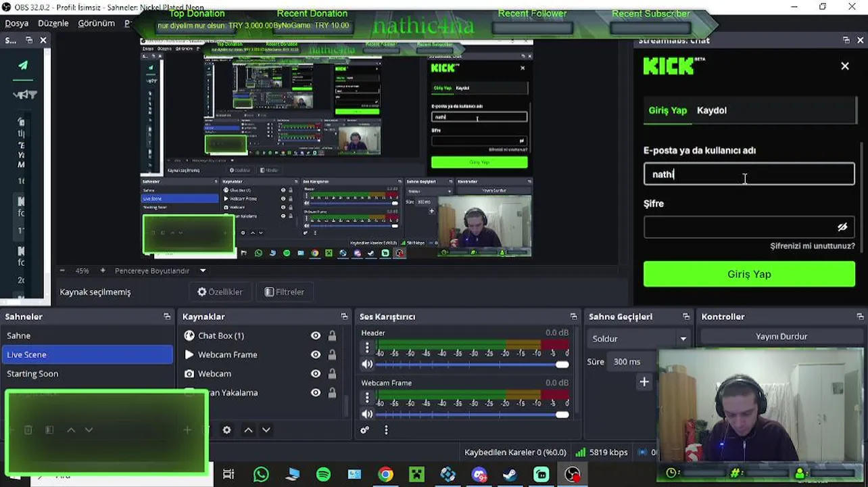This screenshot has width=868, height=487.
Task: Toggle lock on the Webcam source
Action: pos(332,373)
